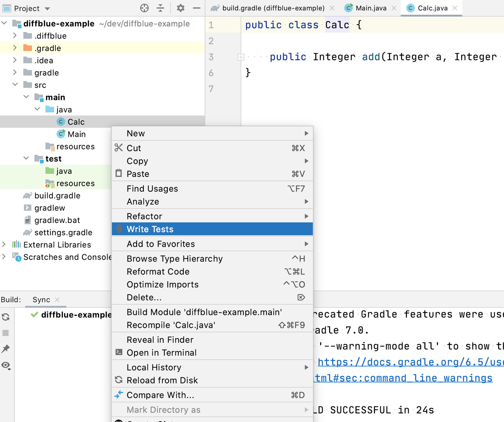Select the Calc class in the project tree
Viewport: 504px width, 422px height.
click(76, 122)
